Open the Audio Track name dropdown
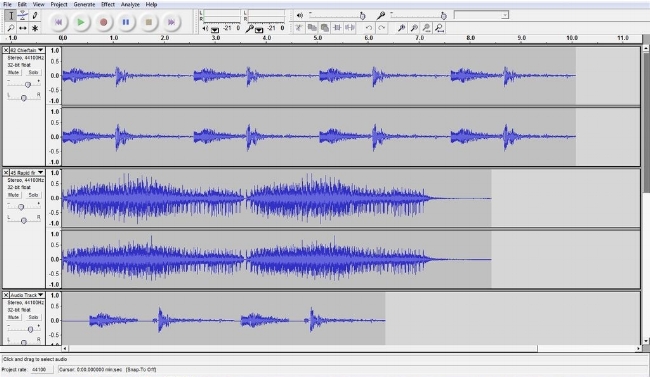The image size is (650, 377). coord(40,295)
